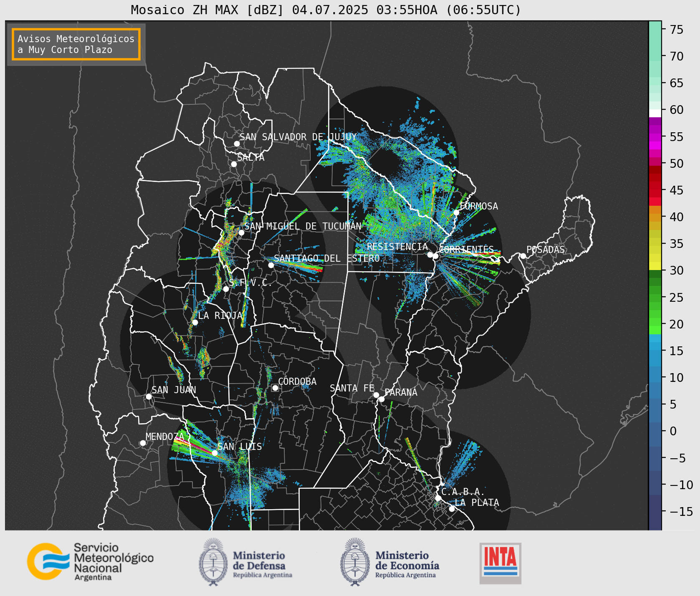Viewport: 700px width, 596px height.
Task: Click the white 60 dBZ color band
Action: point(655,113)
